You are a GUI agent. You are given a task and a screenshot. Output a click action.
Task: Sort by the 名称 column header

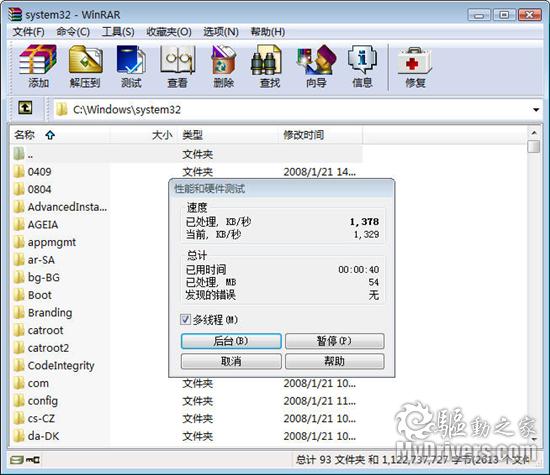pos(60,135)
